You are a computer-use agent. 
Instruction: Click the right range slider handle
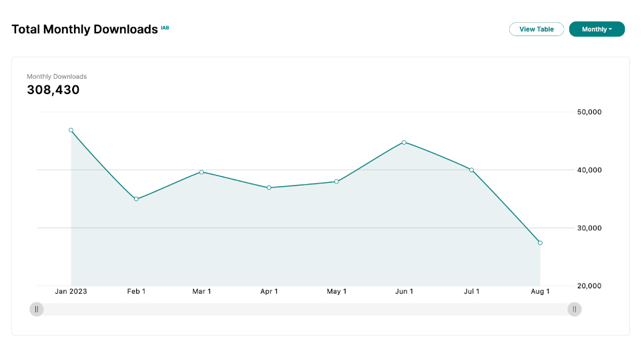tap(574, 309)
